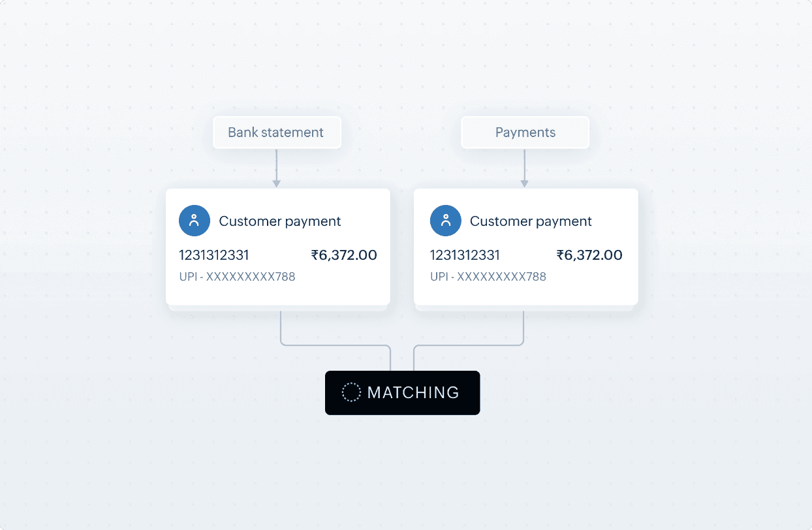Viewport: 812px width, 530px height.
Task: Click the dotted spinner icon beside MATCHING
Action: click(351, 392)
